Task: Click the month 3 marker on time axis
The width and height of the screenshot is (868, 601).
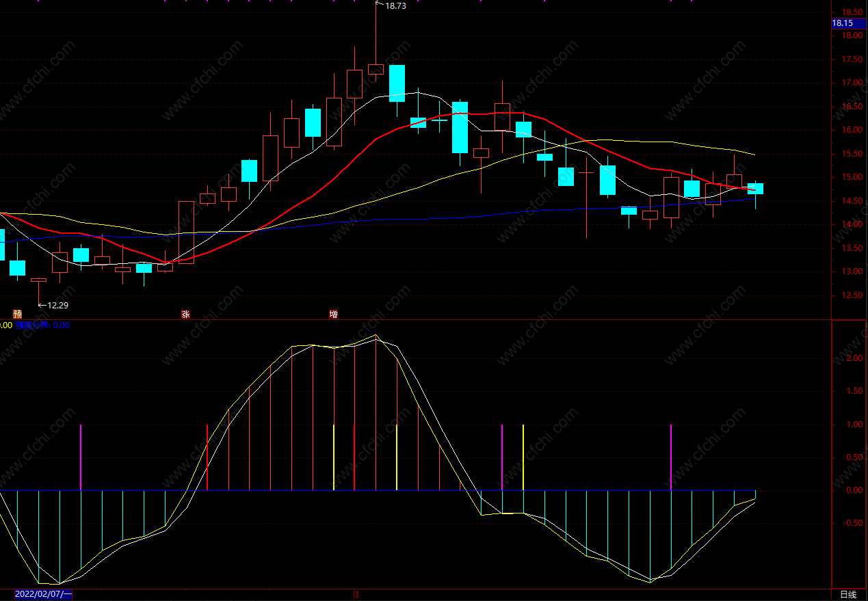Action: coord(356,595)
